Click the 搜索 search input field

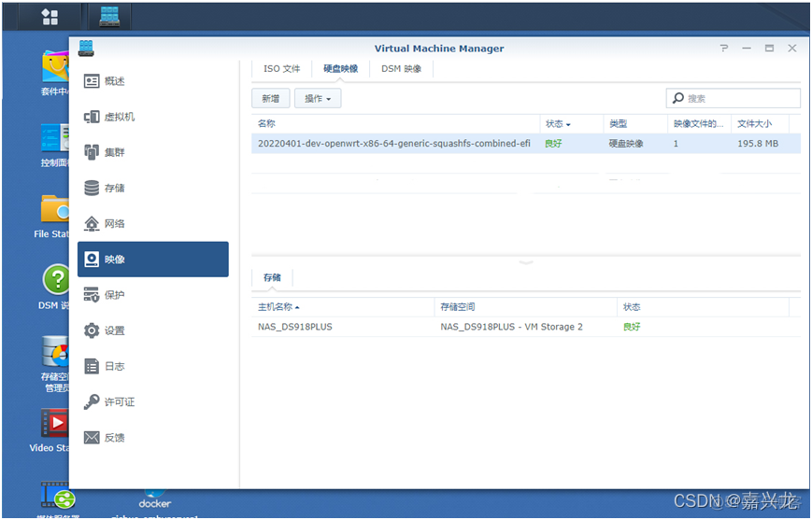[734, 98]
